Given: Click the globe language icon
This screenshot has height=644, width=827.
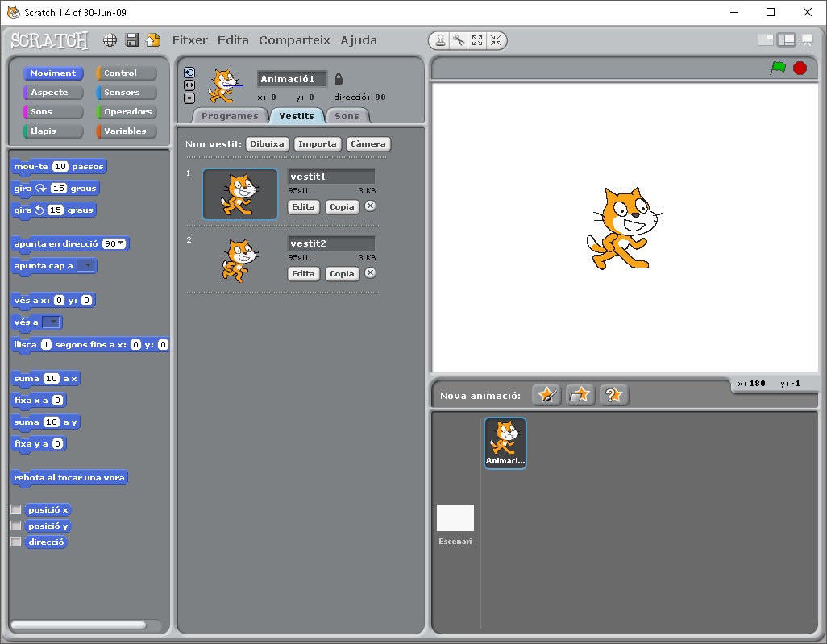Looking at the screenshot, I should [x=110, y=40].
